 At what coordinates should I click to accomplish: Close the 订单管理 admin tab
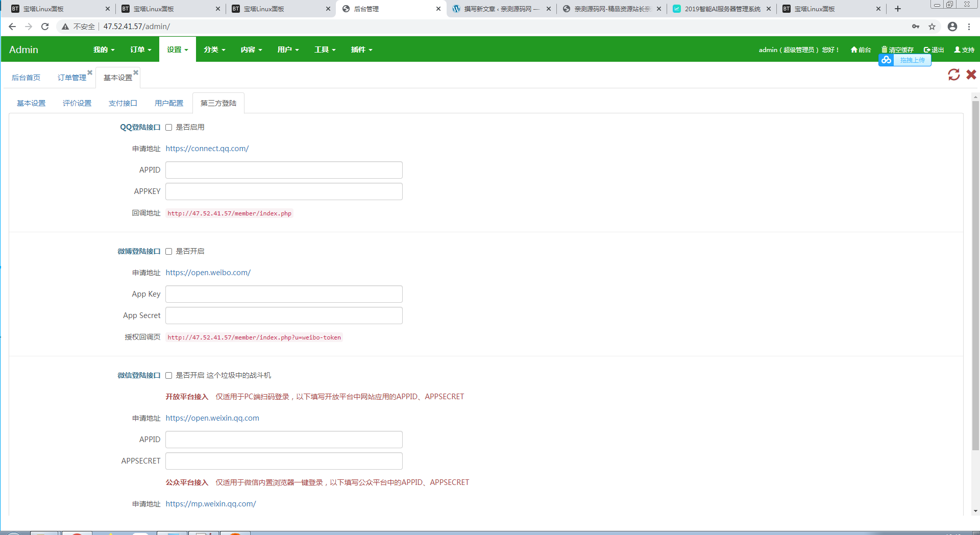click(90, 72)
